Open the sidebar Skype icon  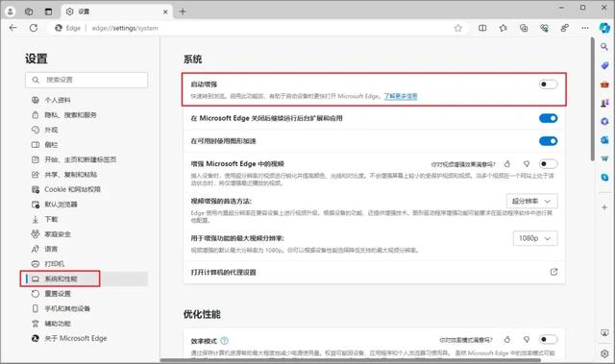point(604,177)
